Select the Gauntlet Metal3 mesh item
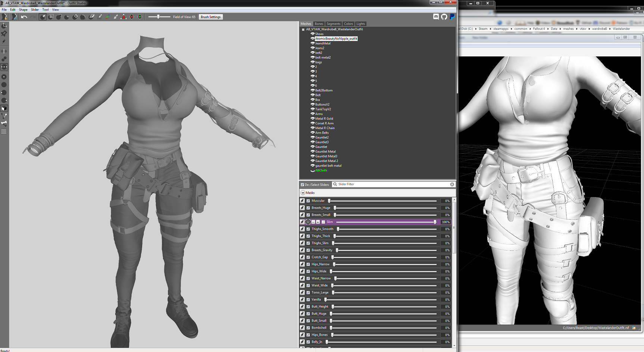Screen dimensions: 644x352 (326, 156)
